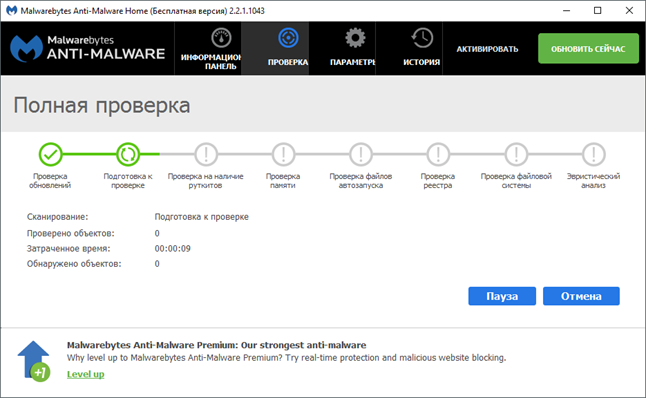The height and width of the screenshot is (398, 646).
Task: Click the green ОБНОВИТЬ СЕЙЧАС button
Action: pos(588,49)
